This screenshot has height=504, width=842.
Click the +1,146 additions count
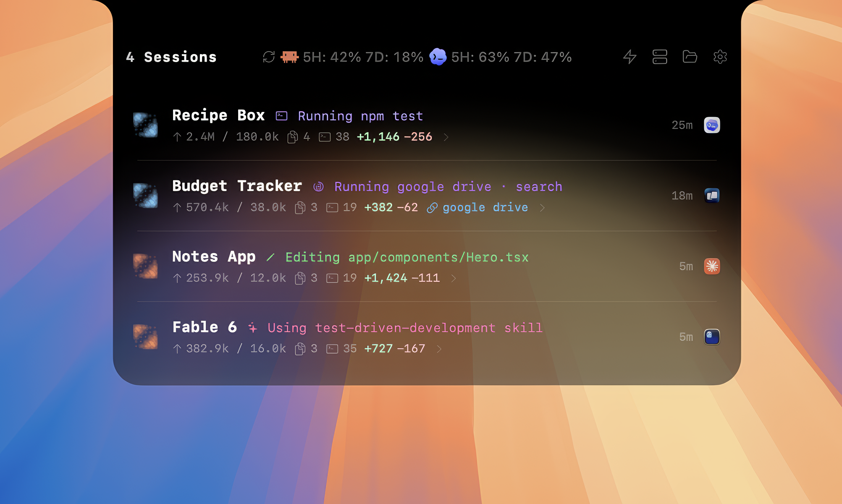click(378, 137)
